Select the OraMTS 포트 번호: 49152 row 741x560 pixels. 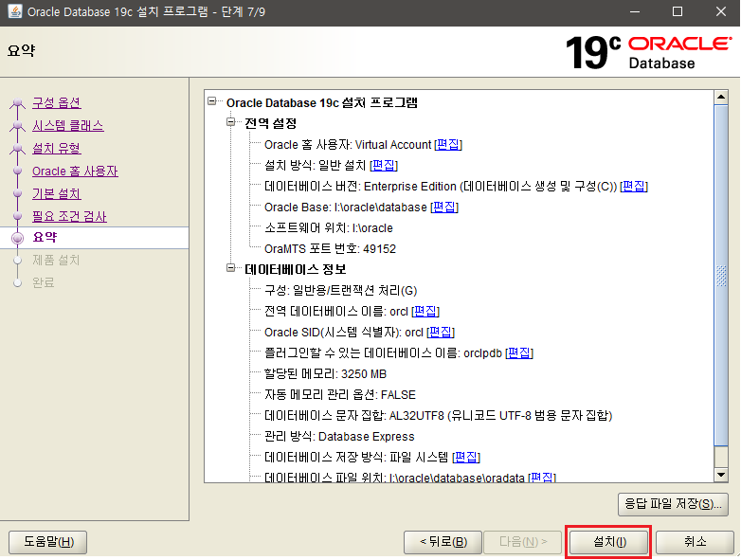pos(330,249)
